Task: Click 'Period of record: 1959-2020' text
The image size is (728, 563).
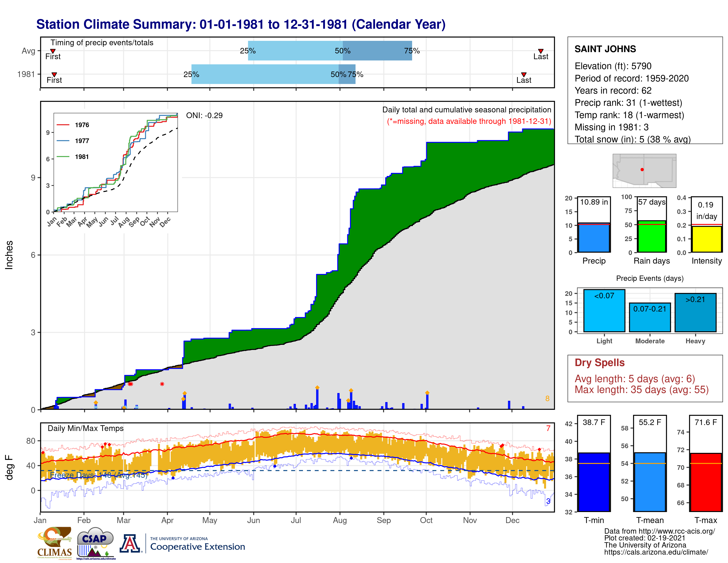Action: click(x=631, y=78)
